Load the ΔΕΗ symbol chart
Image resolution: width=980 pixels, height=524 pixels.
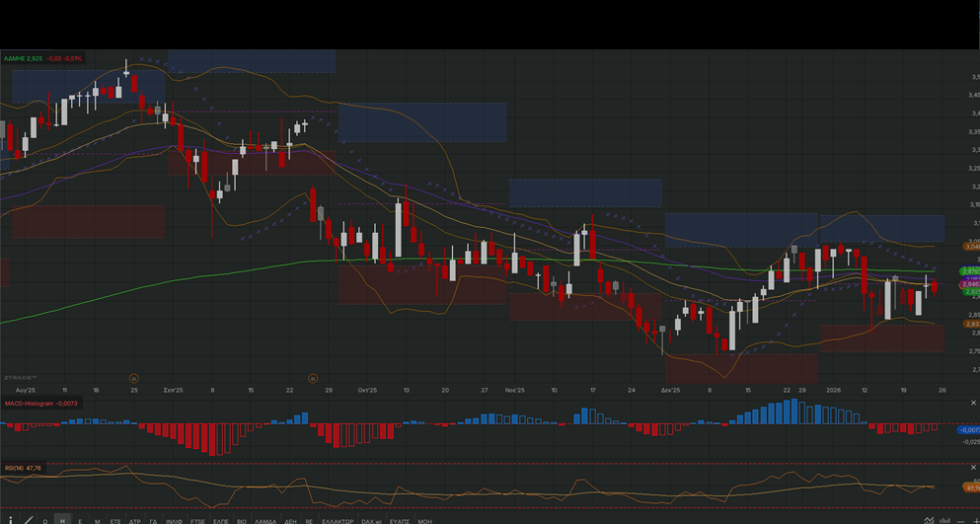tap(290, 521)
